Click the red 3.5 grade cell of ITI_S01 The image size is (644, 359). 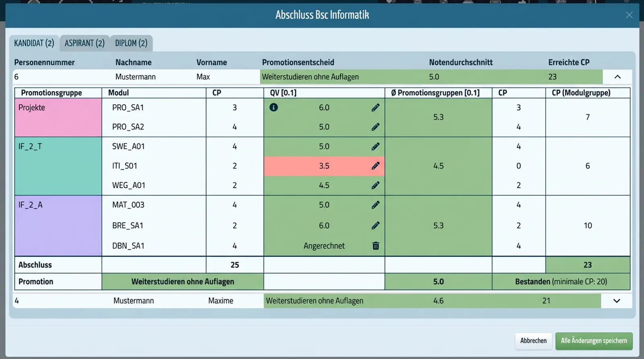(x=324, y=166)
